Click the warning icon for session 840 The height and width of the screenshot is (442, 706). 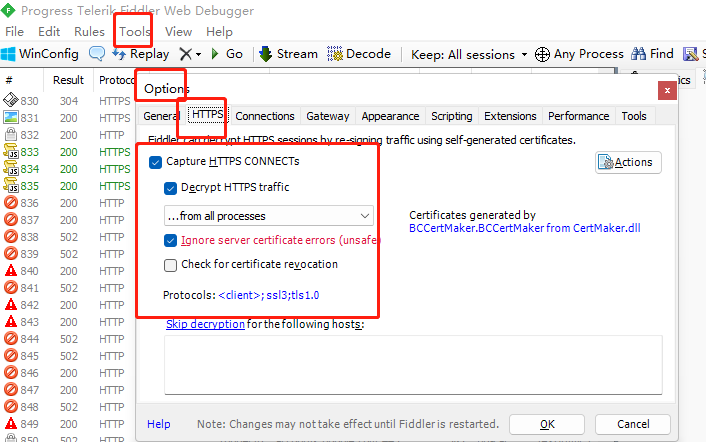click(11, 271)
